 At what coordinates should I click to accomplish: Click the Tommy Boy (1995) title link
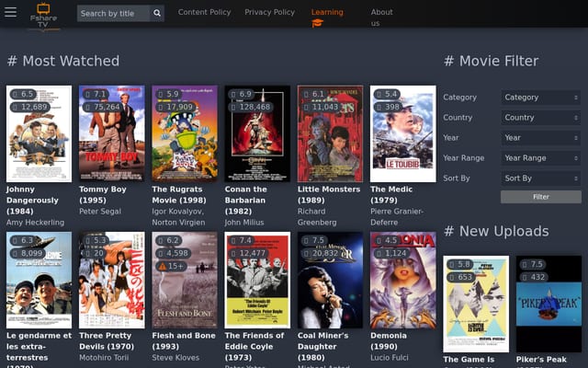103,194
